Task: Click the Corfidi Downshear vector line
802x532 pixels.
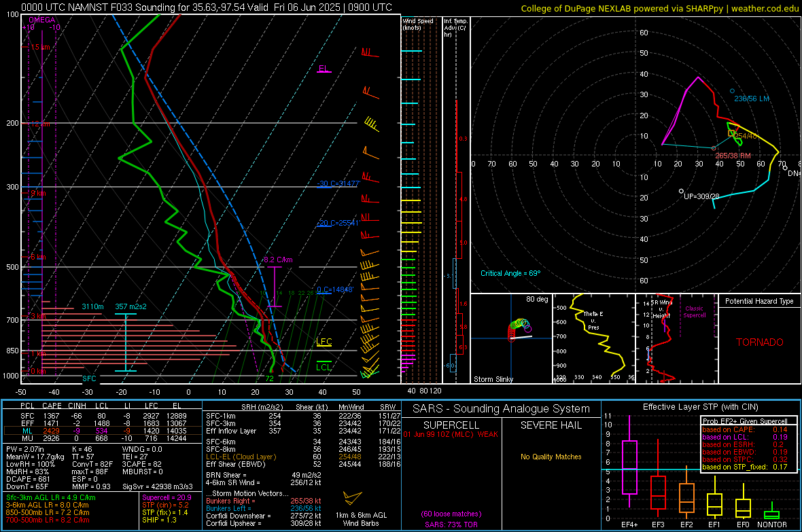Action: [x=264, y=516]
